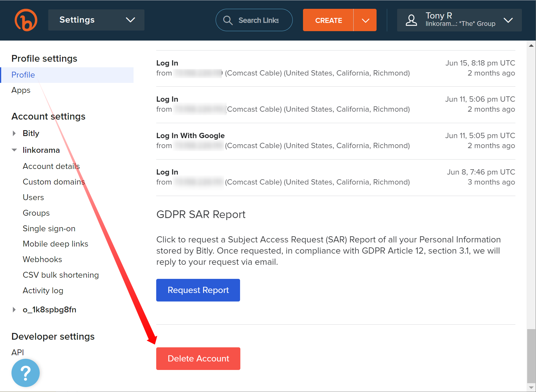Image resolution: width=536 pixels, height=392 pixels.
Task: Click the user avatar icon beside Tony R
Action: pyautogui.click(x=411, y=20)
